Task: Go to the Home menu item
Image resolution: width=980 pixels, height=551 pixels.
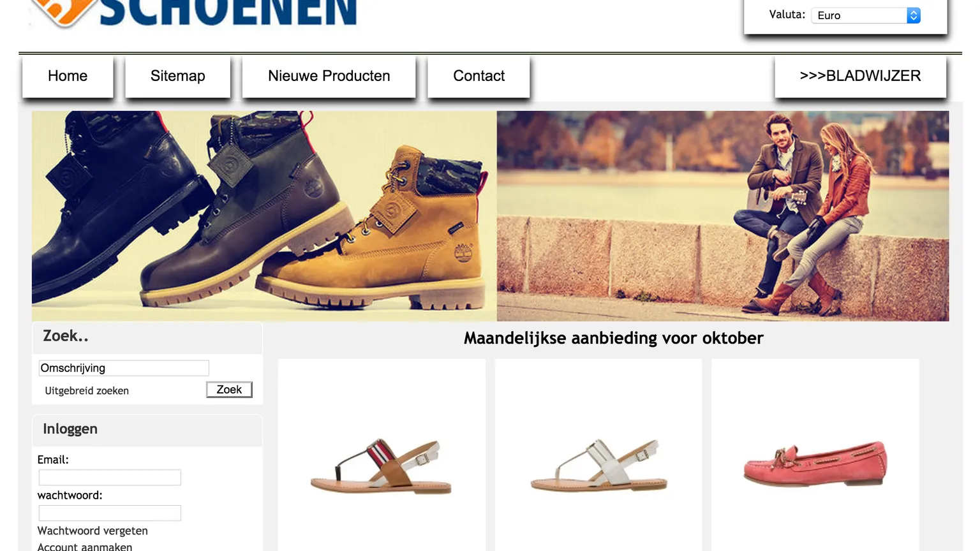Action: point(68,76)
